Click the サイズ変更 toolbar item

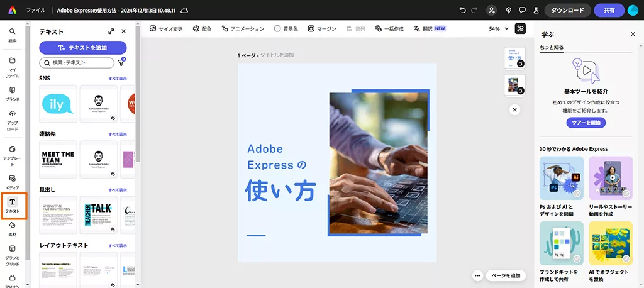click(x=166, y=29)
